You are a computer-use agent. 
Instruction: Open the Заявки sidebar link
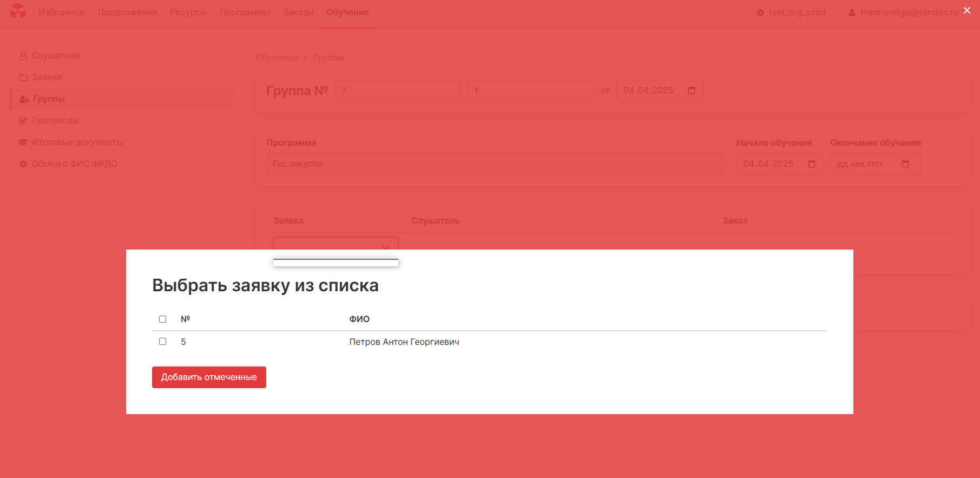click(47, 77)
